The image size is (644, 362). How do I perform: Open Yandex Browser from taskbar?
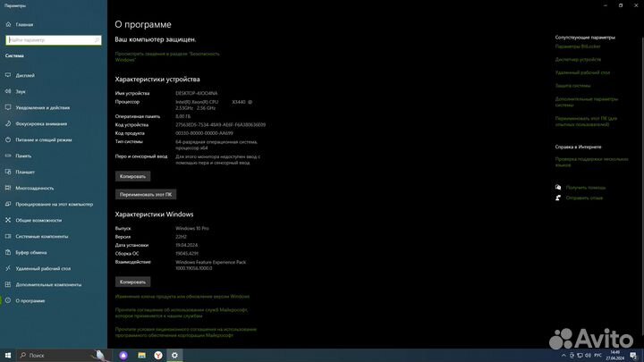(x=158, y=356)
